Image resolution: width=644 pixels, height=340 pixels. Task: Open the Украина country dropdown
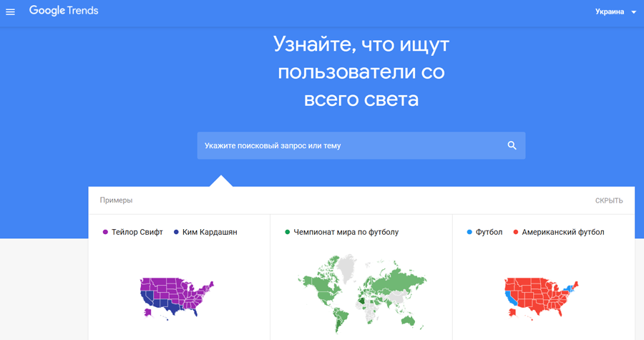click(x=615, y=12)
